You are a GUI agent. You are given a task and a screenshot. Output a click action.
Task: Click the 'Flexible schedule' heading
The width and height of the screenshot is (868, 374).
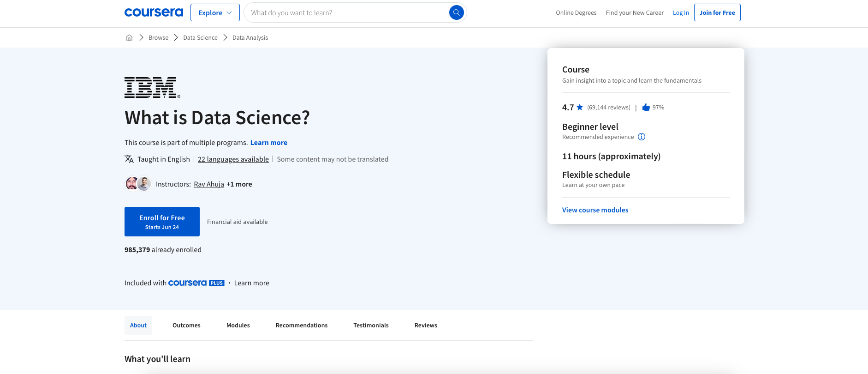pyautogui.click(x=596, y=175)
